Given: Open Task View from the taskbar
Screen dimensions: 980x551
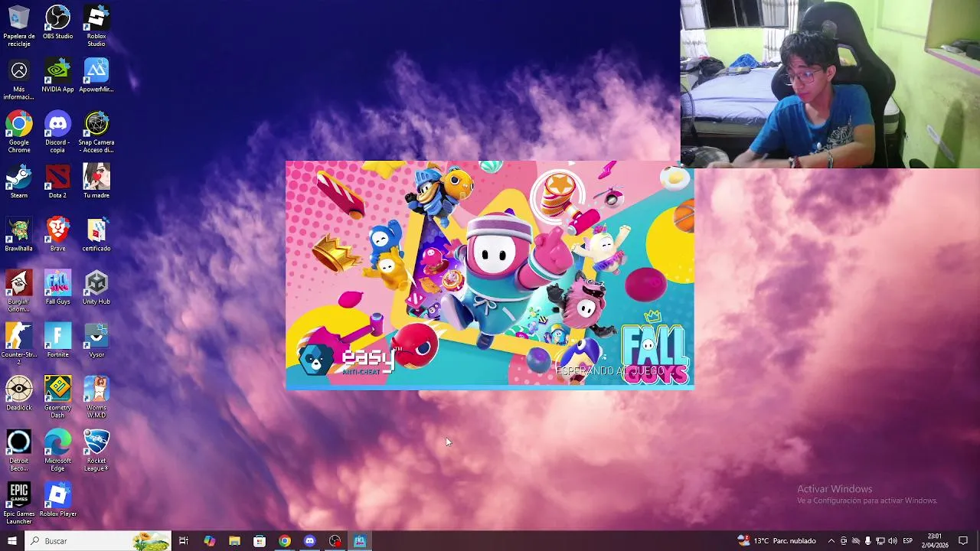Looking at the screenshot, I should click(x=184, y=541).
